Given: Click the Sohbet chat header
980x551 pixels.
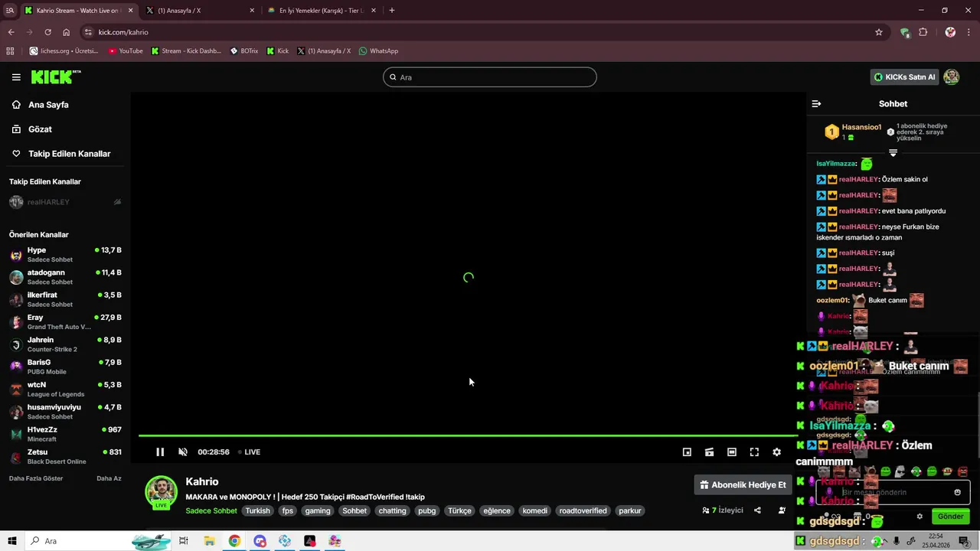Looking at the screenshot, I should click(x=893, y=104).
